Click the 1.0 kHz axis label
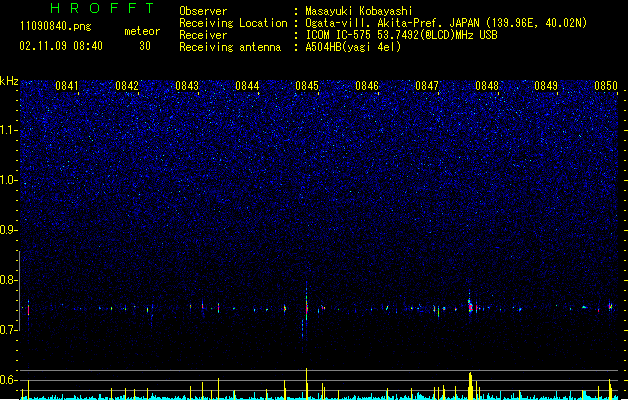629x400 pixels. (x=9, y=180)
